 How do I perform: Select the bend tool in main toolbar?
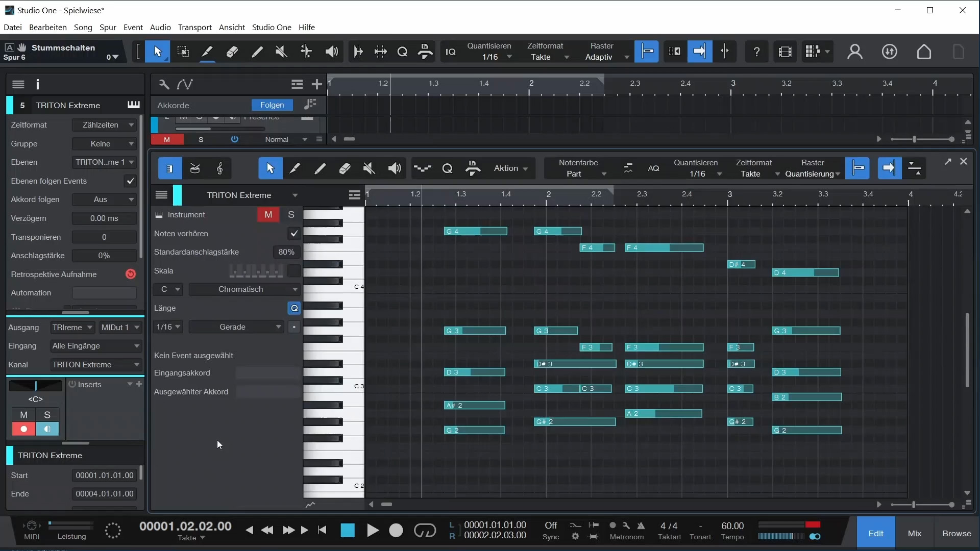(x=306, y=52)
